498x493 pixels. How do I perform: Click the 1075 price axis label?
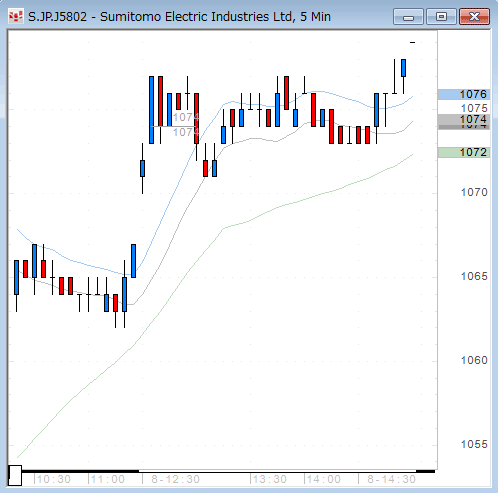tap(474, 108)
